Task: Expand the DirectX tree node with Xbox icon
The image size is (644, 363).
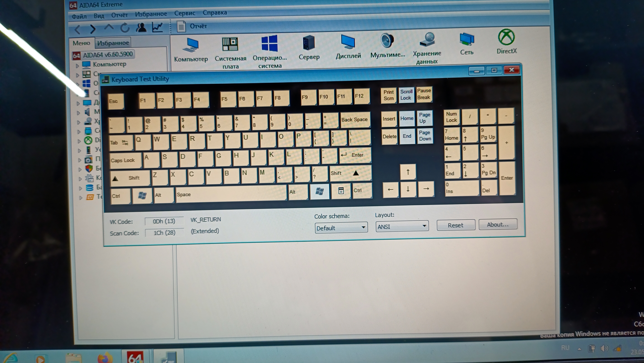Action: [x=79, y=141]
